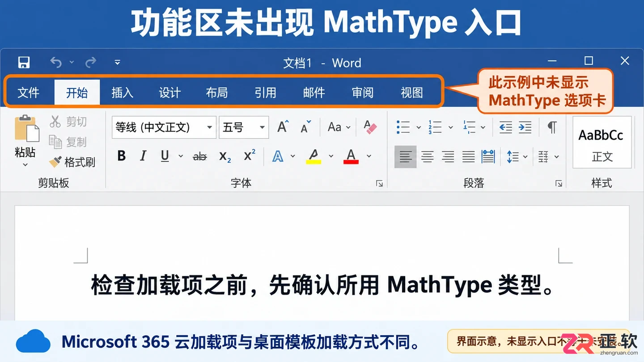Image resolution: width=644 pixels, height=362 pixels.
Task: Activate the 格式刷 format painter
Action: [x=72, y=162]
